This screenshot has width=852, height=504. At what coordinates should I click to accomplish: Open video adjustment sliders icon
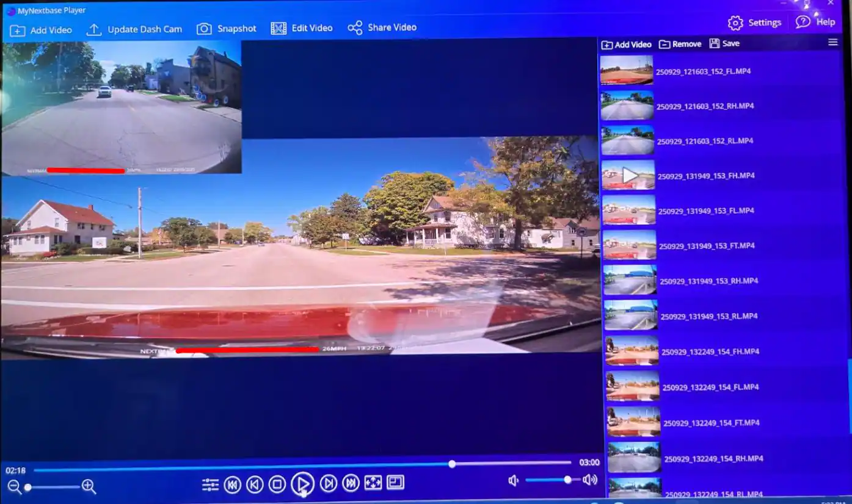point(210,485)
